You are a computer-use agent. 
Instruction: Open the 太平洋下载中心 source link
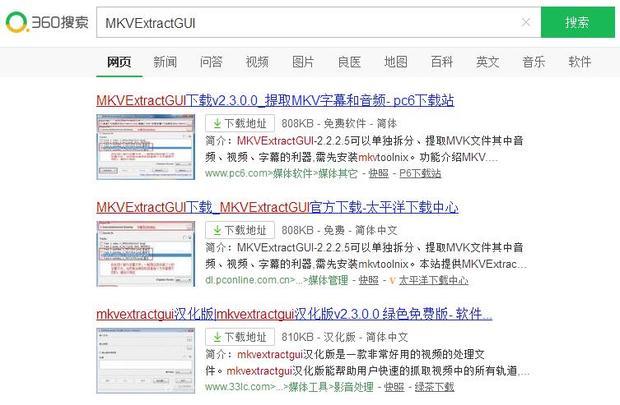click(x=434, y=280)
